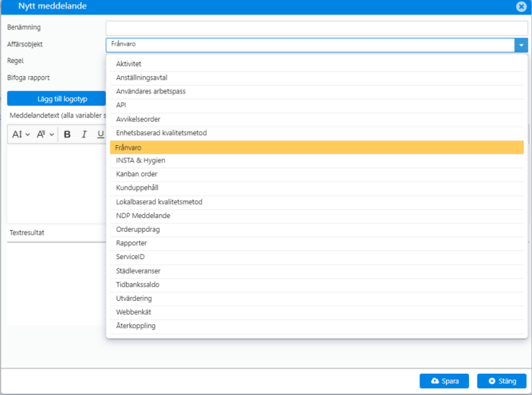Choose Orderuppdrag option

[317, 229]
